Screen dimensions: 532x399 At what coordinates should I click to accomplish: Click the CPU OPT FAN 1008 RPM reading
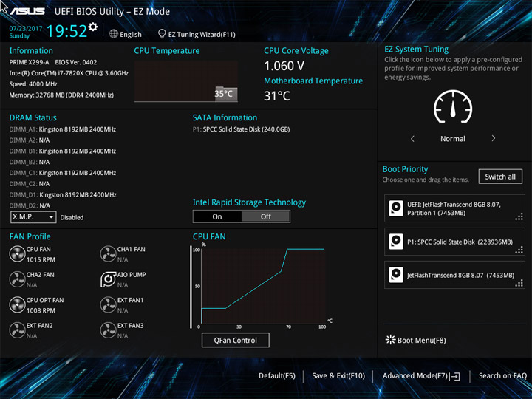click(x=41, y=310)
